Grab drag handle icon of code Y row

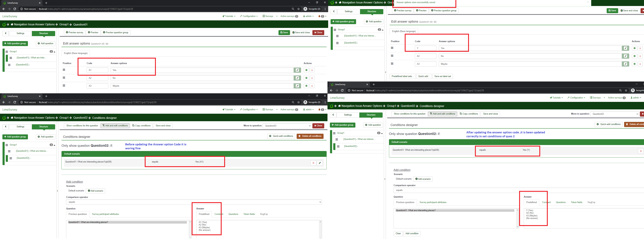point(392,48)
